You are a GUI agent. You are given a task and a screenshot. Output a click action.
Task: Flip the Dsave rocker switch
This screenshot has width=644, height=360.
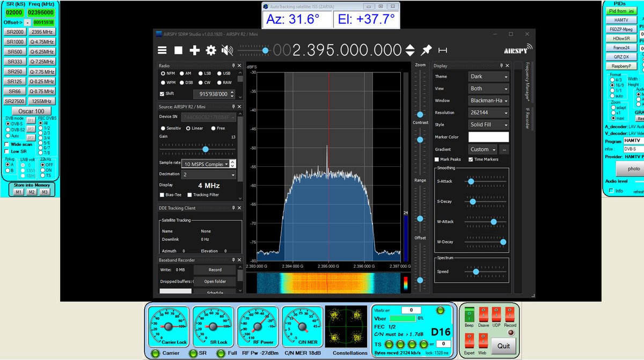[484, 314]
